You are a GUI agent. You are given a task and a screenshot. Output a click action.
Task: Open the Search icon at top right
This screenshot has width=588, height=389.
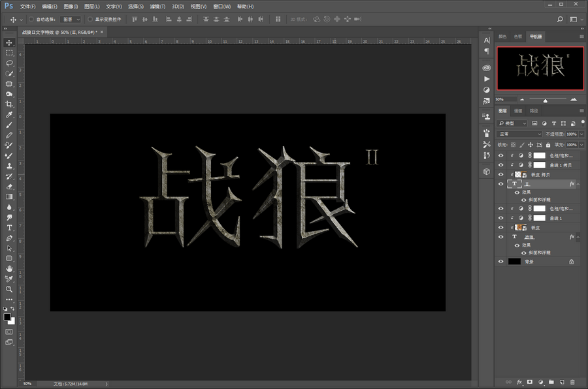pos(561,20)
